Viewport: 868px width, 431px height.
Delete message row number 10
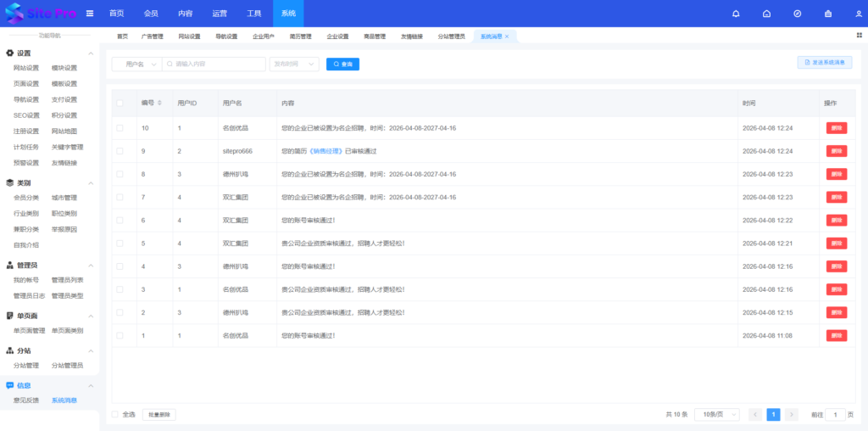pos(837,128)
